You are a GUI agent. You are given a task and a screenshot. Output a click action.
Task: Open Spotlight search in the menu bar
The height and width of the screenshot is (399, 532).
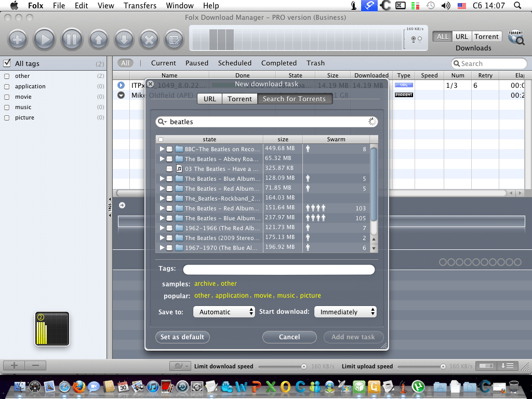(517, 5)
